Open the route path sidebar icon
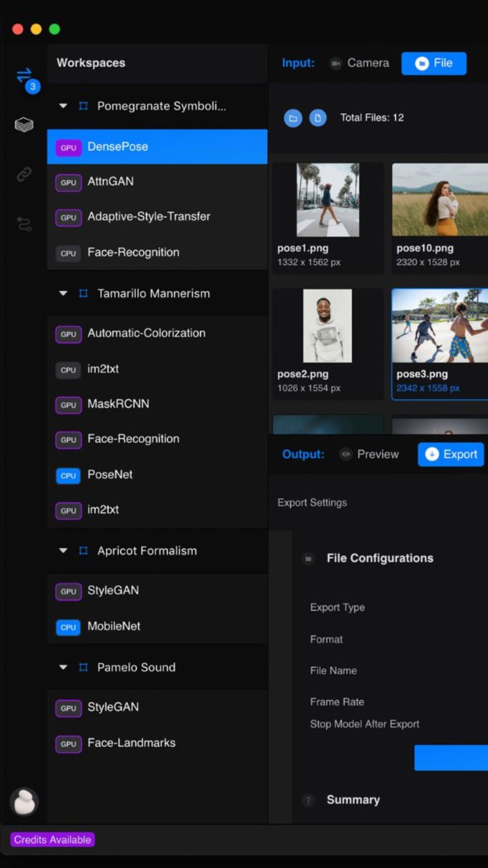The image size is (488, 868). point(24,224)
